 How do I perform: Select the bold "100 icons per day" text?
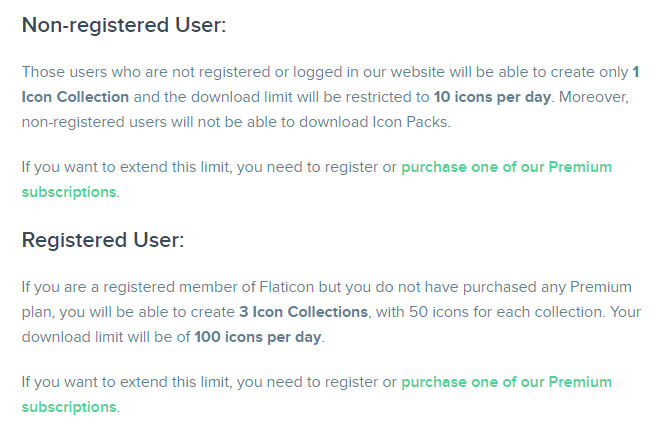pyautogui.click(x=258, y=337)
